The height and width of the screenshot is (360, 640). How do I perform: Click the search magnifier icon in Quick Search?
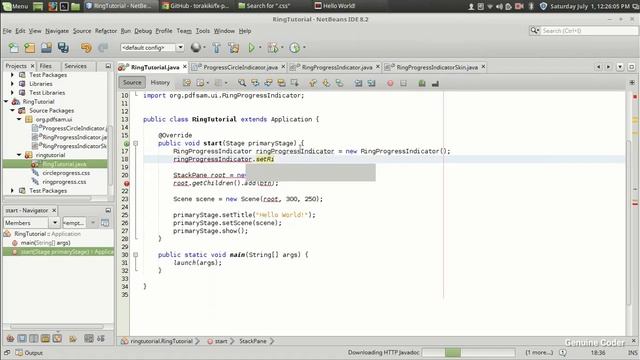click(x=534, y=31)
